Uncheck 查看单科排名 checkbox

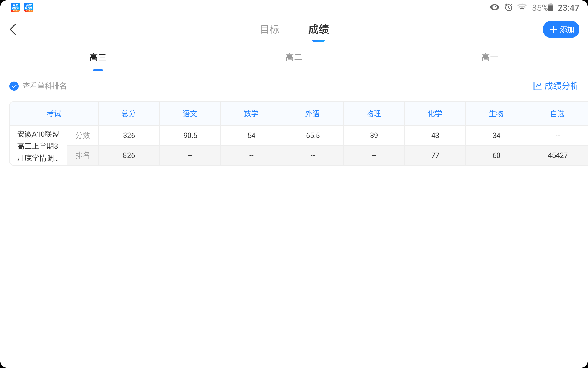click(x=14, y=86)
